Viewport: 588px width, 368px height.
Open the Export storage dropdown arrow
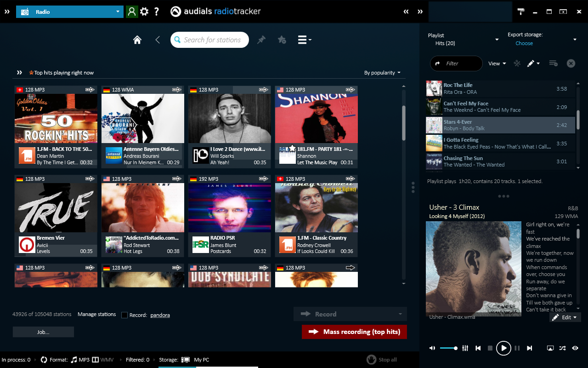point(575,40)
